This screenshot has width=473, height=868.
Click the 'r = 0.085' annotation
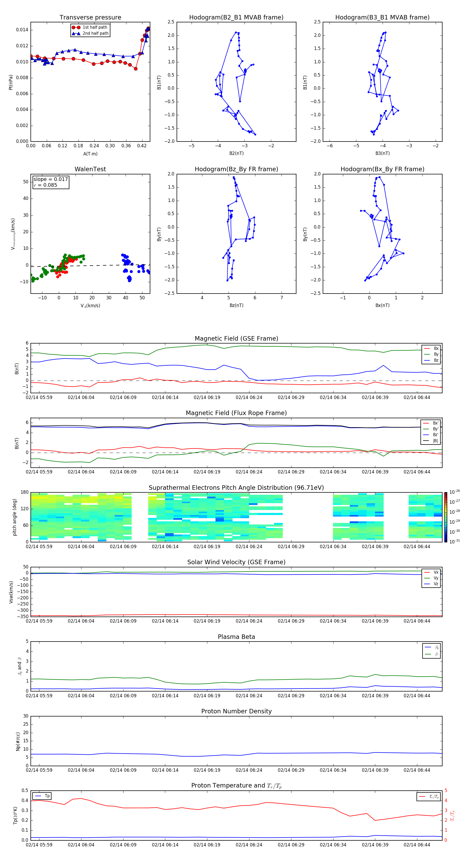[45, 185]
